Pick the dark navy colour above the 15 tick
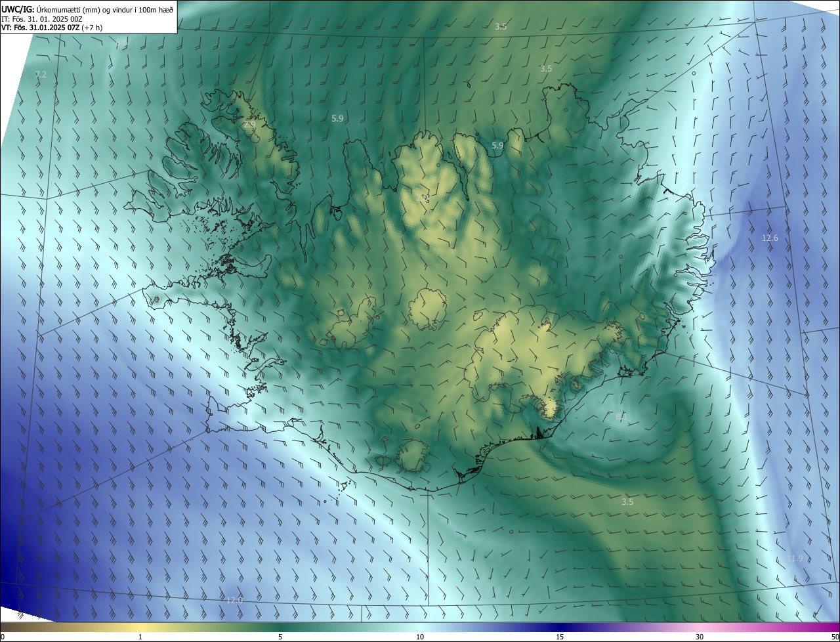 coord(560,627)
